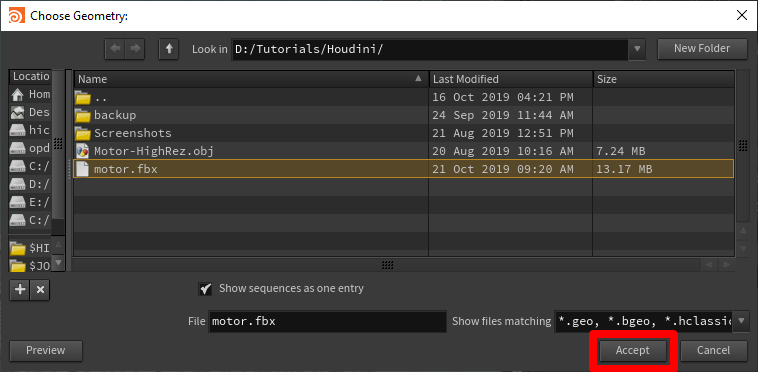Close the Choose Geometry dialog

742,15
